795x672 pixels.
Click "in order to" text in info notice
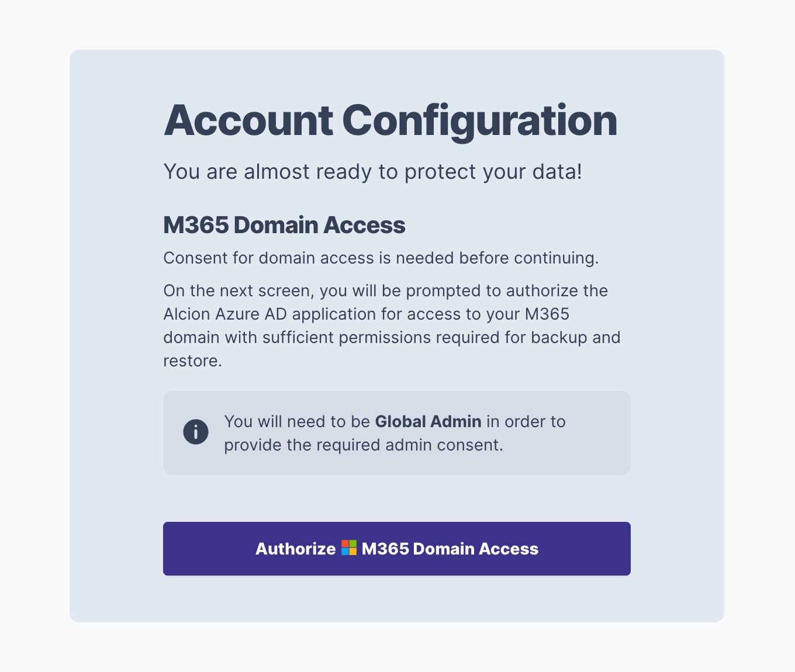[x=526, y=421]
